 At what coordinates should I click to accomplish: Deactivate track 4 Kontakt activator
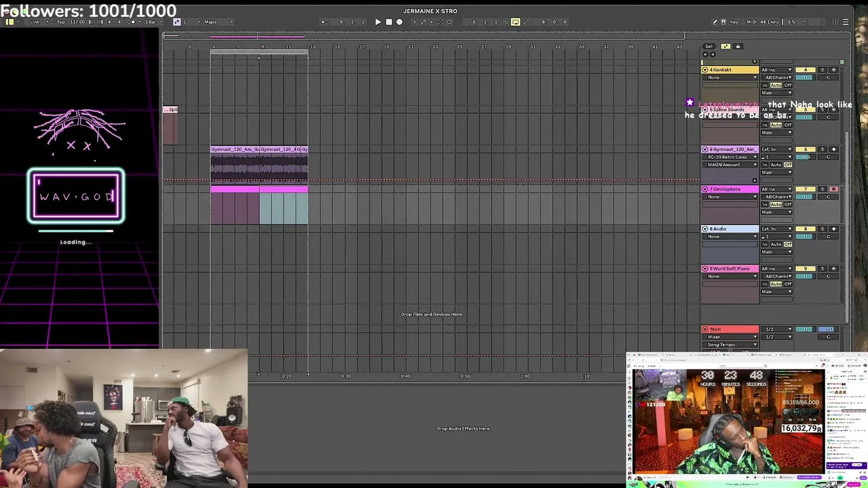(806, 70)
